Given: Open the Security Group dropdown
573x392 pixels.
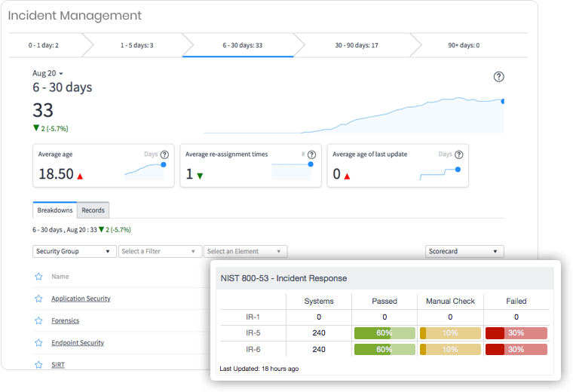Looking at the screenshot, I should pos(75,251).
